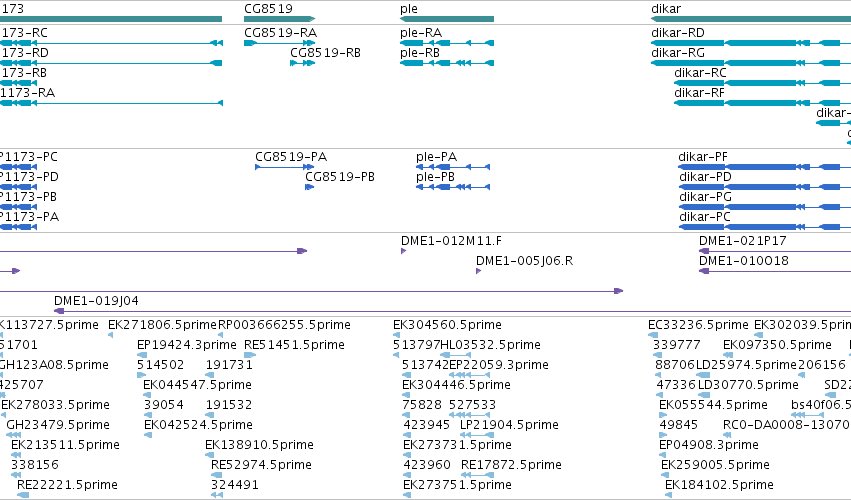This screenshot has height=500, width=851.
Task: Open EST EP04908.3prime
Action: pyautogui.click(x=709, y=445)
